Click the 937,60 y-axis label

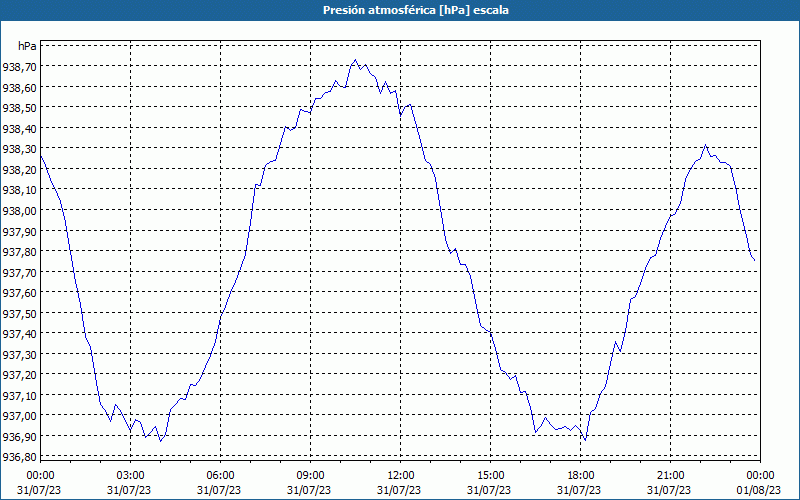(x=19, y=293)
